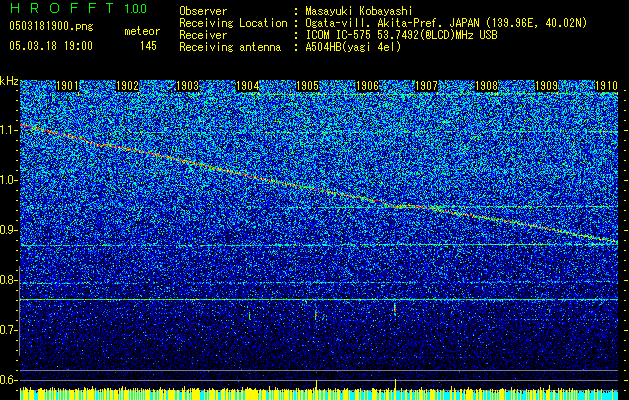Click the 1910 time marker
Screen dimensions: 629x400
click(606, 86)
